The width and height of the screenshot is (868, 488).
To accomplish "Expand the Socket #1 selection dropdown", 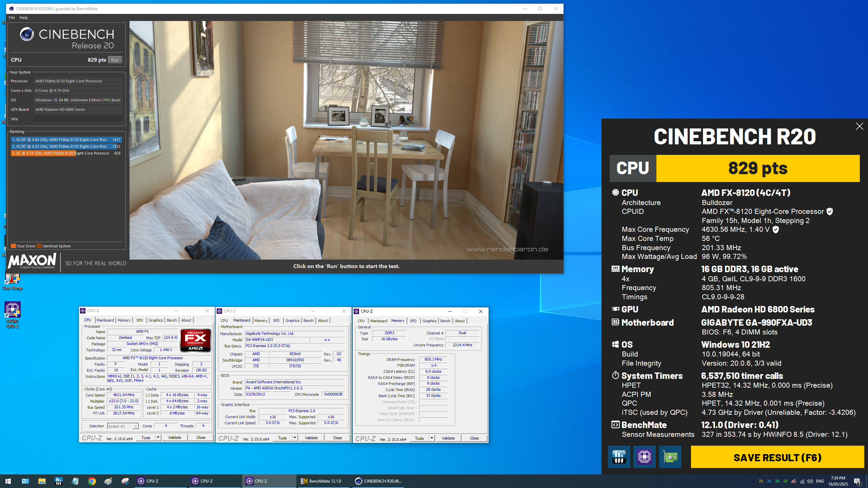I will (136, 426).
